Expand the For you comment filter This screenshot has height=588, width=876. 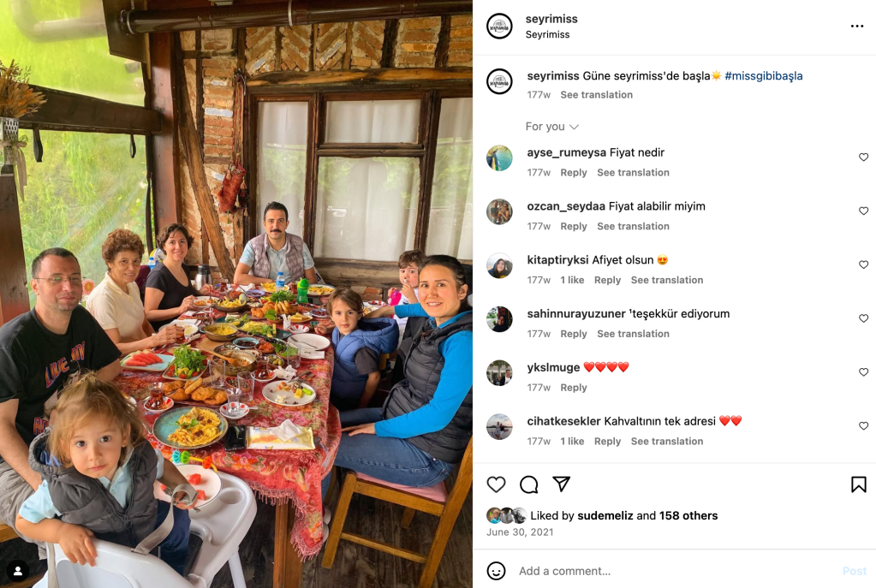pos(551,127)
